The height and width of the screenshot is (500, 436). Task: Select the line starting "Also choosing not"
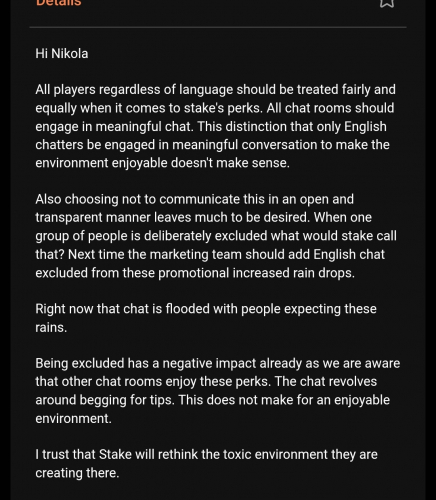(194, 199)
